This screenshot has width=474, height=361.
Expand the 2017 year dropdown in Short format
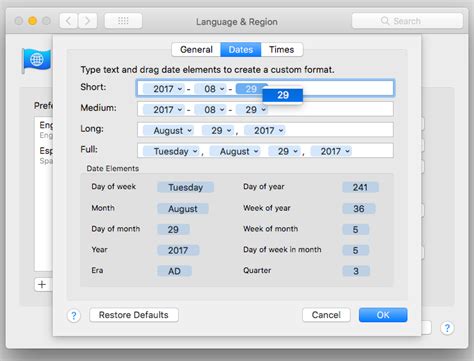(x=164, y=89)
